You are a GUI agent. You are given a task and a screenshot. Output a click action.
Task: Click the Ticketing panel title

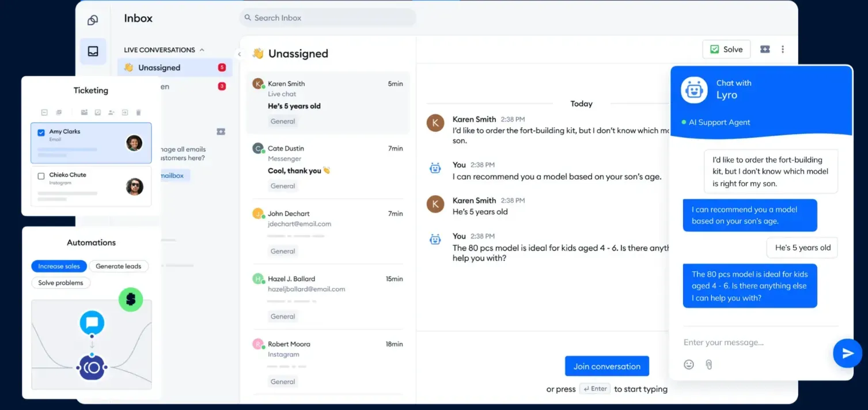(91, 90)
